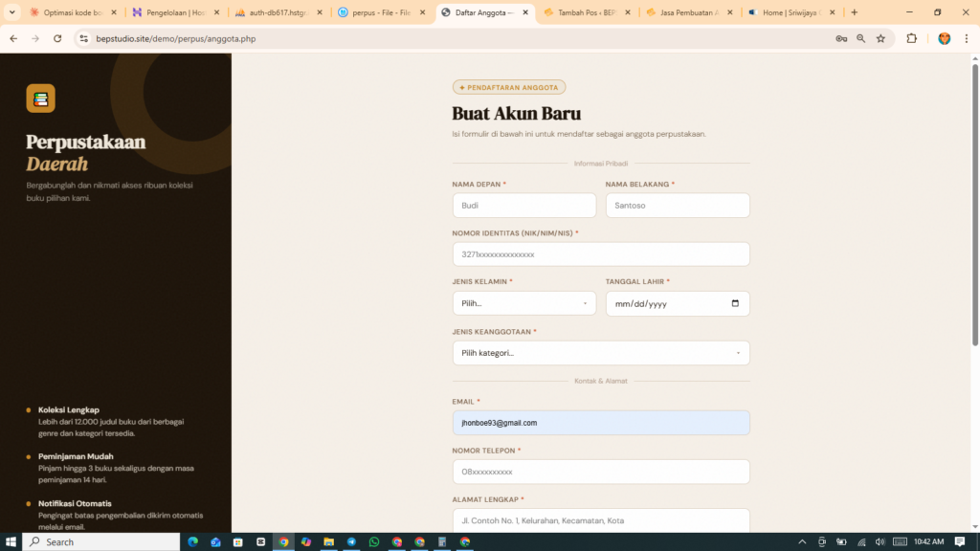Launch Telegram from the taskbar

[x=351, y=541]
